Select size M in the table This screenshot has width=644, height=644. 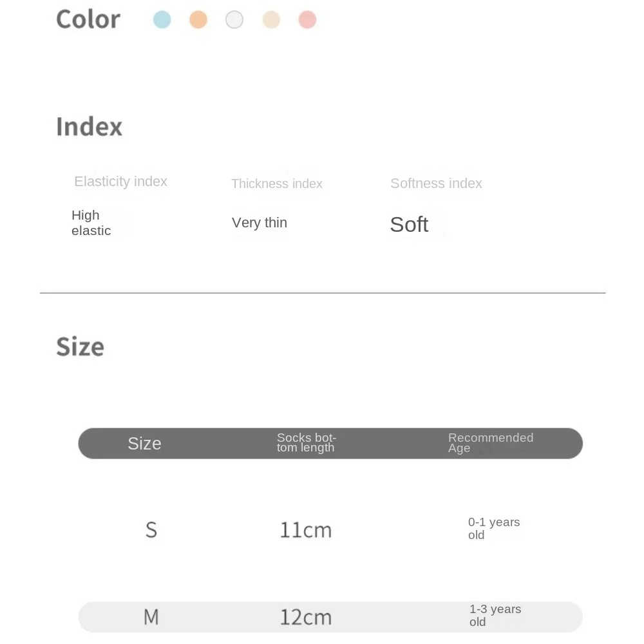[151, 618]
